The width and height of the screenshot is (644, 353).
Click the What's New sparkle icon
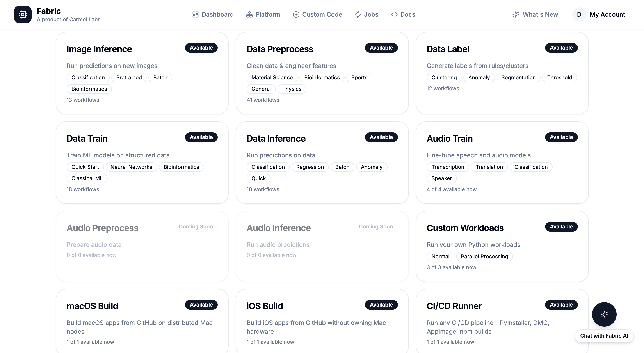point(516,14)
